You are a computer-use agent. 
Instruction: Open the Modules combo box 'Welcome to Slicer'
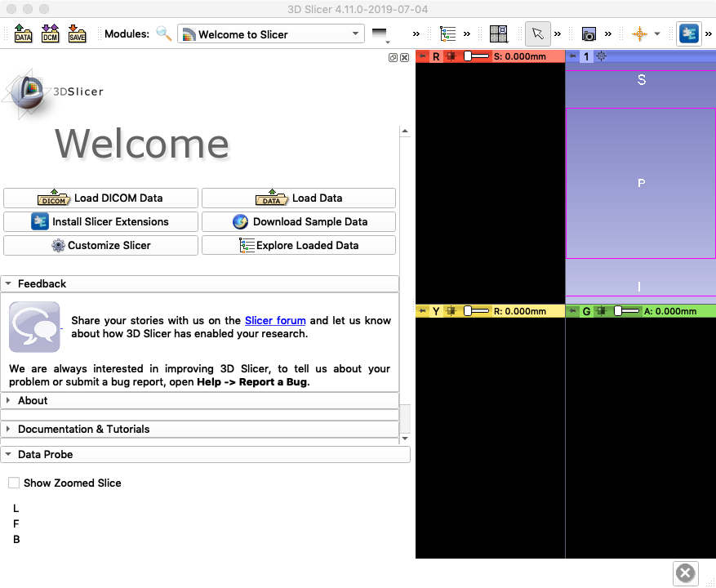click(x=271, y=33)
